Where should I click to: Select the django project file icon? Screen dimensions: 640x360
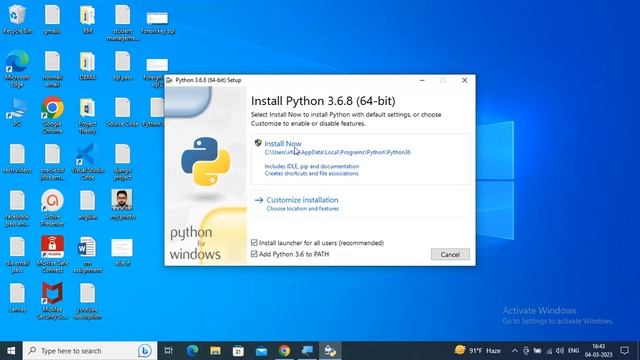coord(122,162)
